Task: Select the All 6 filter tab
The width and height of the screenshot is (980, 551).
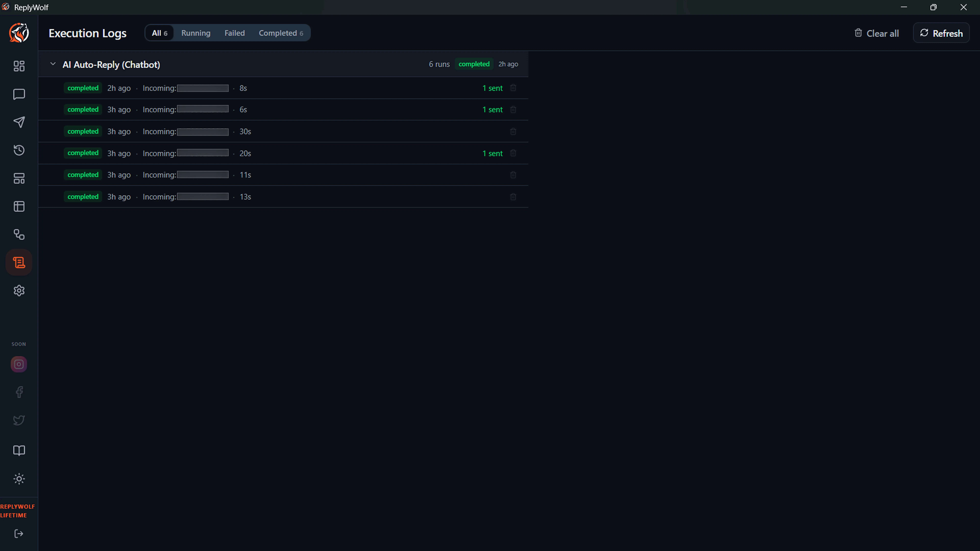Action: click(159, 33)
